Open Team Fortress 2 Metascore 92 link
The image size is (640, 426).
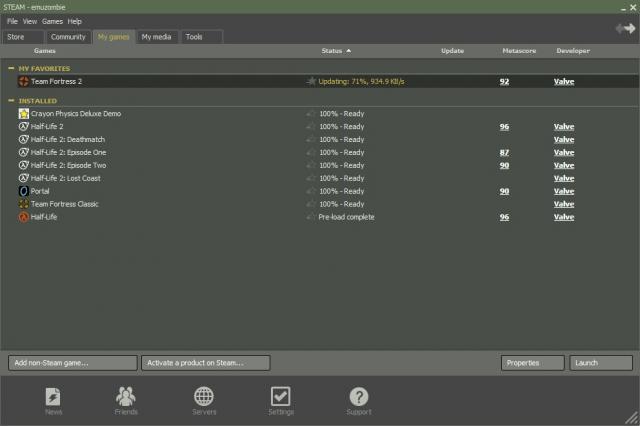504,81
